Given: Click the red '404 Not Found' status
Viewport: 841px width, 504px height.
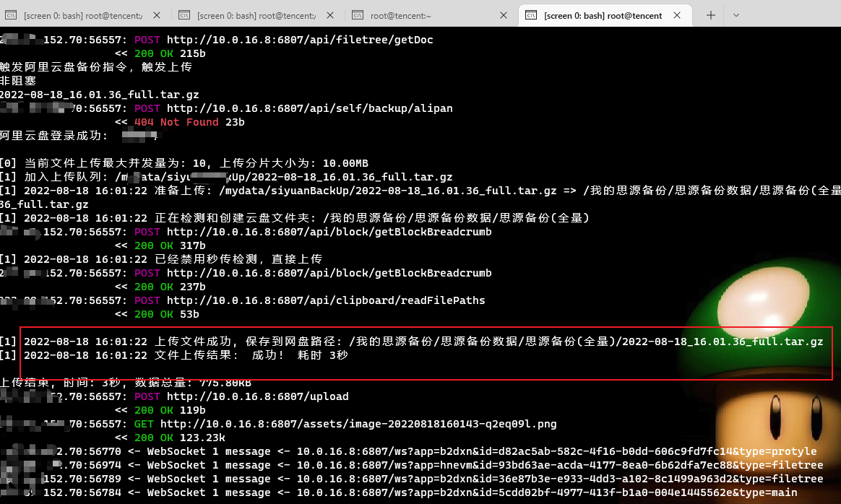Looking at the screenshot, I should (x=176, y=122).
